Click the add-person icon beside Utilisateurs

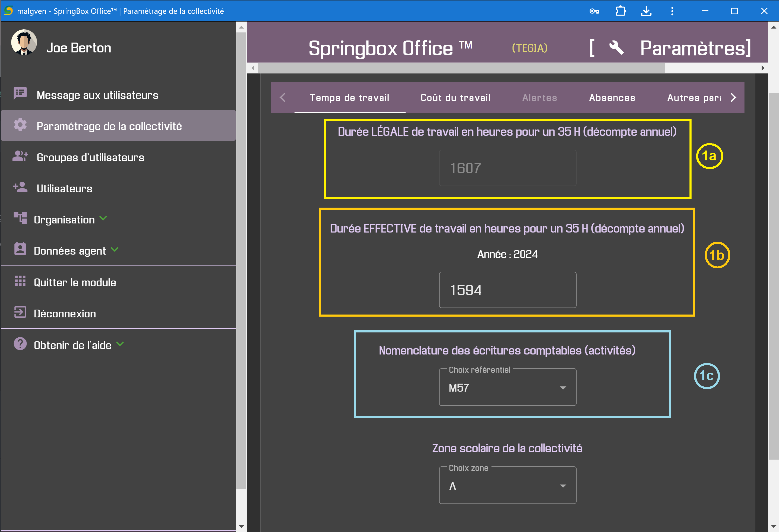coord(20,187)
